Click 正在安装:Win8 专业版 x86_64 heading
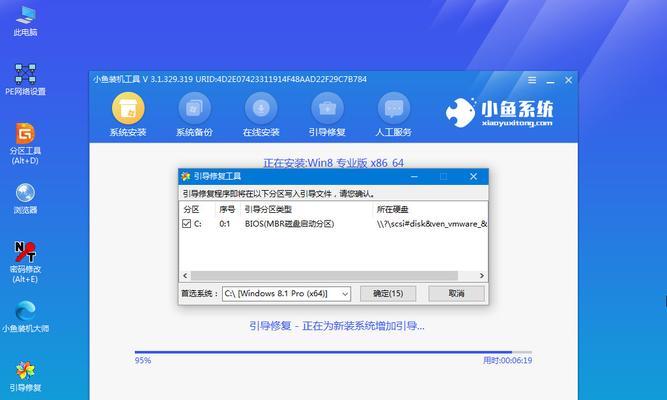 (x=334, y=163)
